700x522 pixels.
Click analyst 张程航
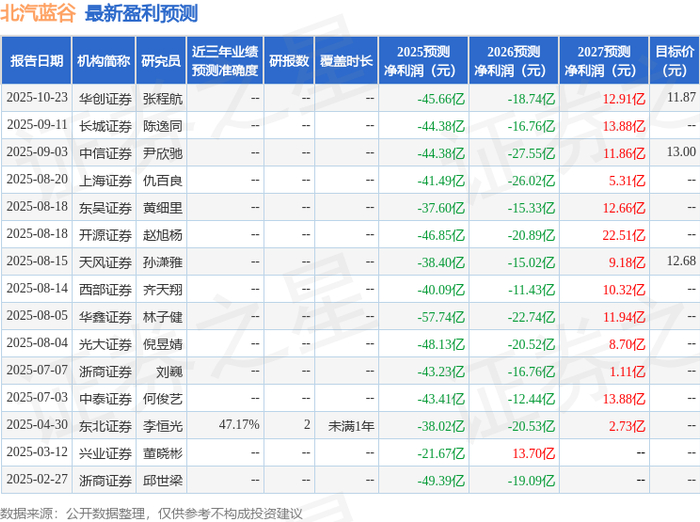pyautogui.click(x=162, y=98)
